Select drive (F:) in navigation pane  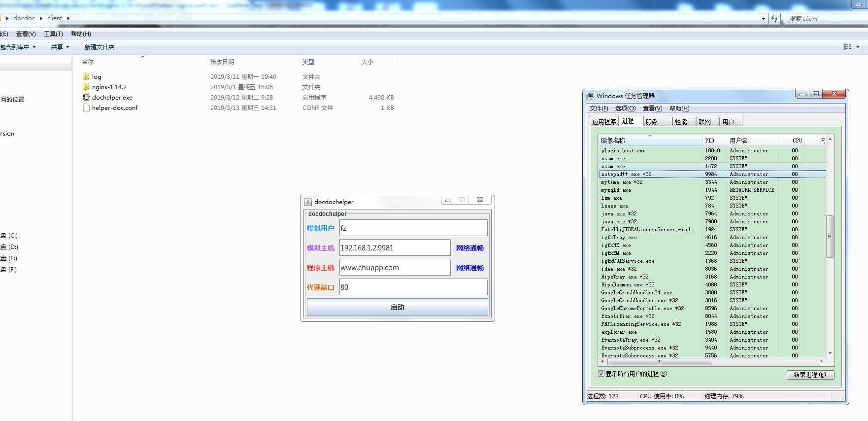pos(9,270)
